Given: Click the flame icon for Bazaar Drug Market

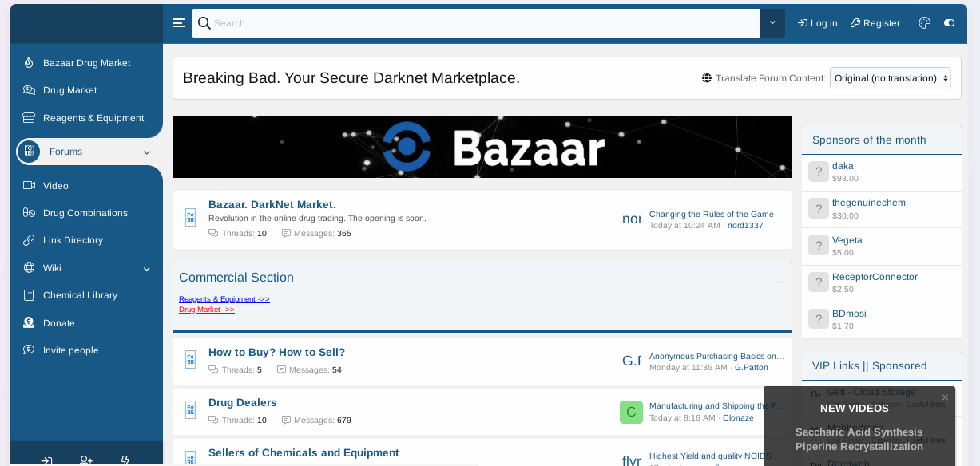Looking at the screenshot, I should pyautogui.click(x=30, y=62).
